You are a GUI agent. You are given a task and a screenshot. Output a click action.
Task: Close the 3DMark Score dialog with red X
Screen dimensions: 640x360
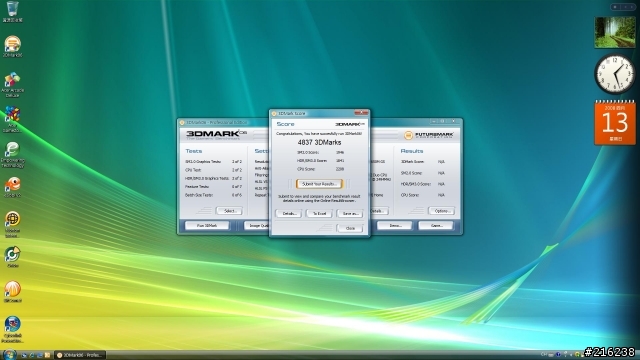click(361, 113)
